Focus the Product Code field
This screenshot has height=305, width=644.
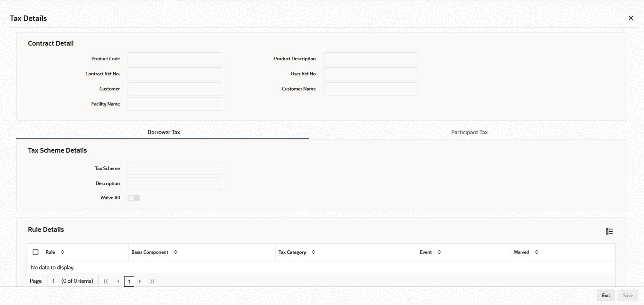[175, 59]
